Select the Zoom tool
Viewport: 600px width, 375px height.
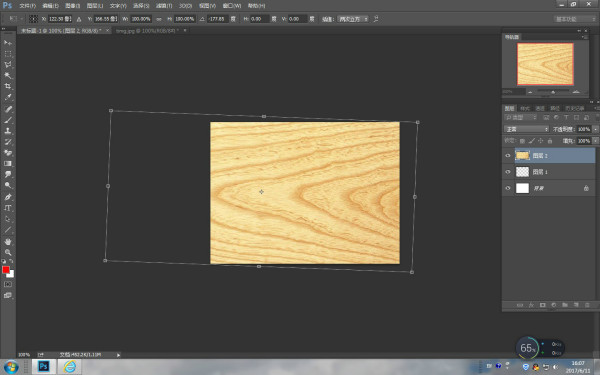pos(8,253)
